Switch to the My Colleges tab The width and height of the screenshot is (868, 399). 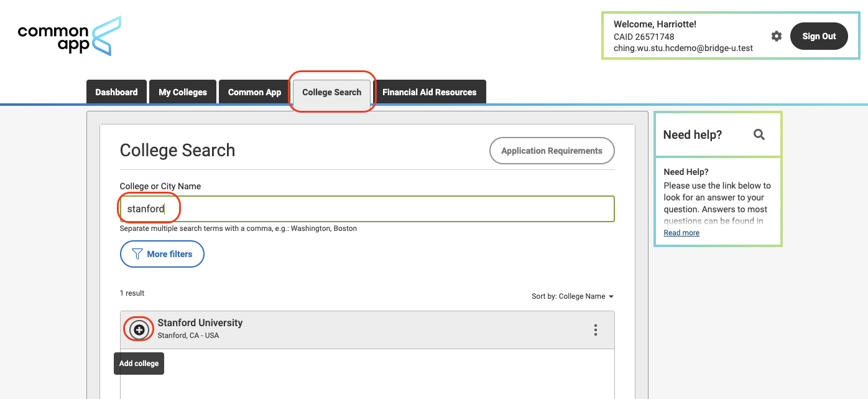point(183,92)
